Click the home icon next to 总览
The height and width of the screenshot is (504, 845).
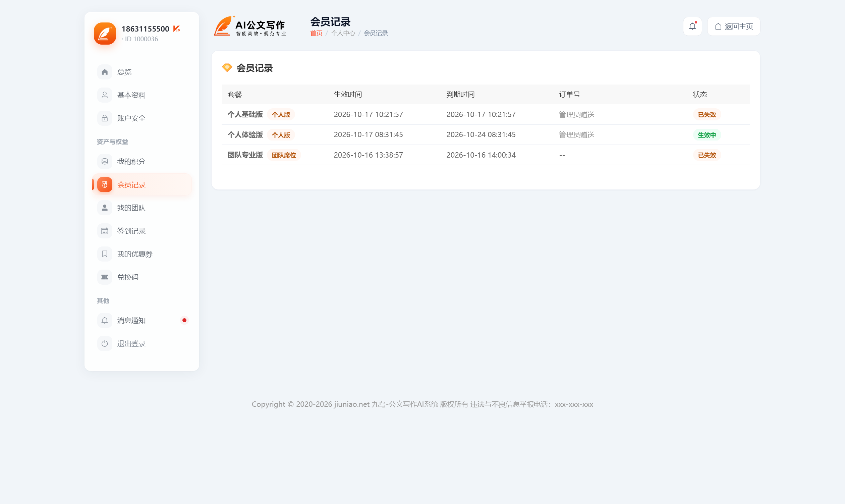coord(105,72)
